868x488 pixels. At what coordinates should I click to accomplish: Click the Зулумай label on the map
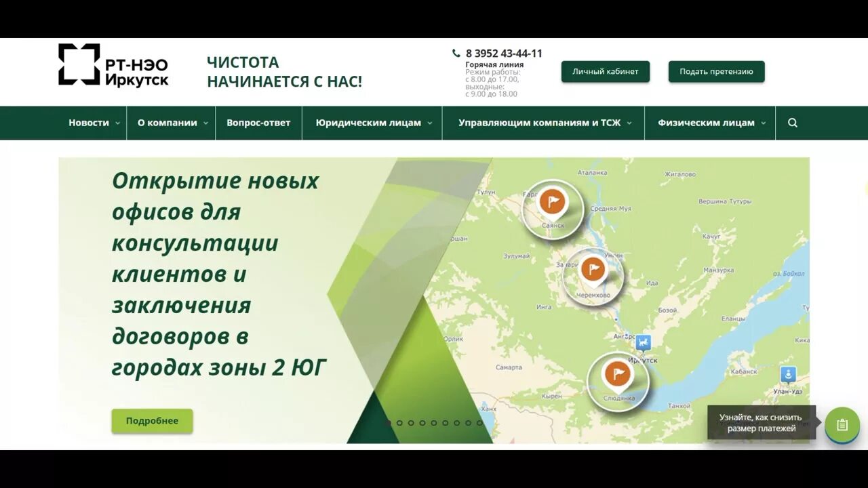(x=517, y=256)
